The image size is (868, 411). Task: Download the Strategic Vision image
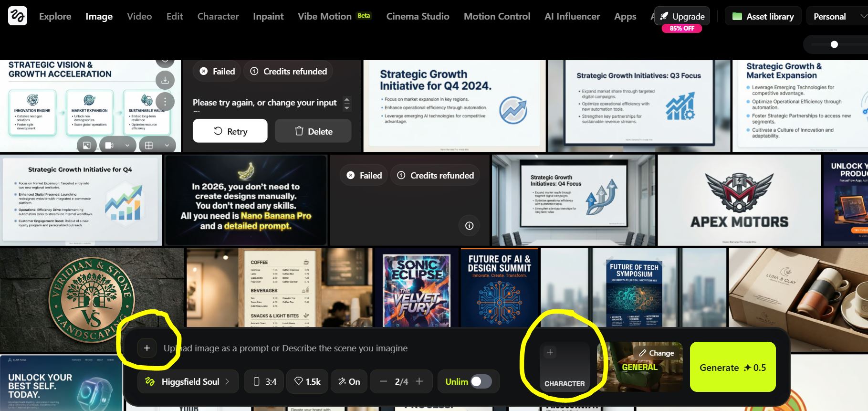165,80
